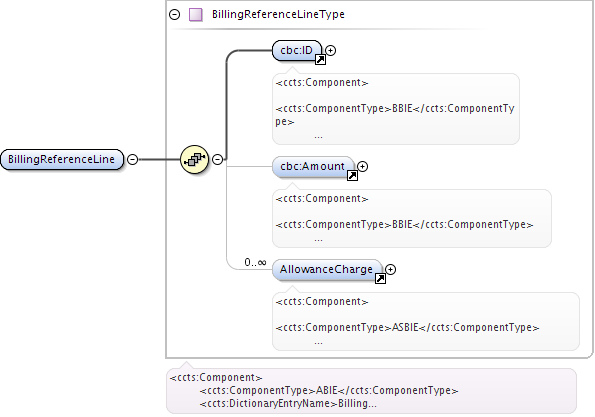The image size is (595, 417).
Task: Expand the AllowanceCharge element
Action: pyautogui.click(x=390, y=269)
